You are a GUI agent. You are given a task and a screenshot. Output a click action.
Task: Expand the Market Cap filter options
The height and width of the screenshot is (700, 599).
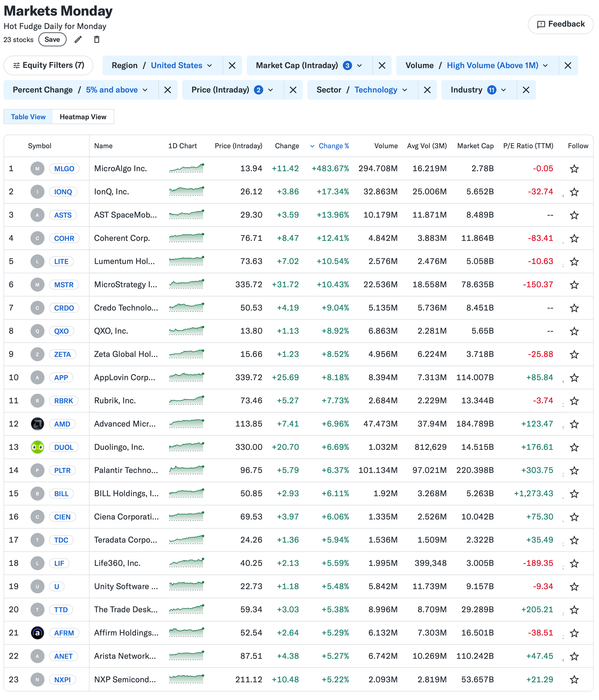(x=359, y=65)
